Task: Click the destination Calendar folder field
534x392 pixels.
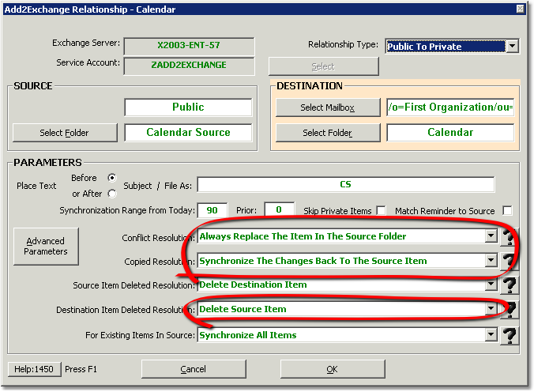Action: 450,133
